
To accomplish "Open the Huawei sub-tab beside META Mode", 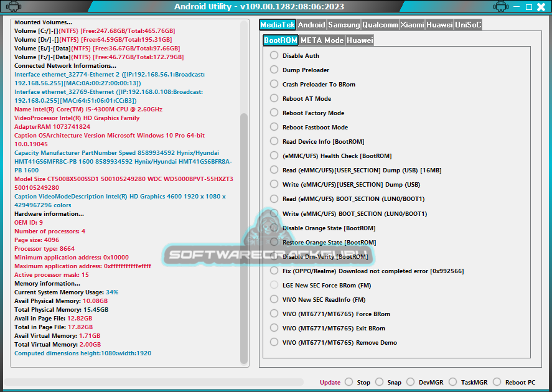I will [x=360, y=40].
